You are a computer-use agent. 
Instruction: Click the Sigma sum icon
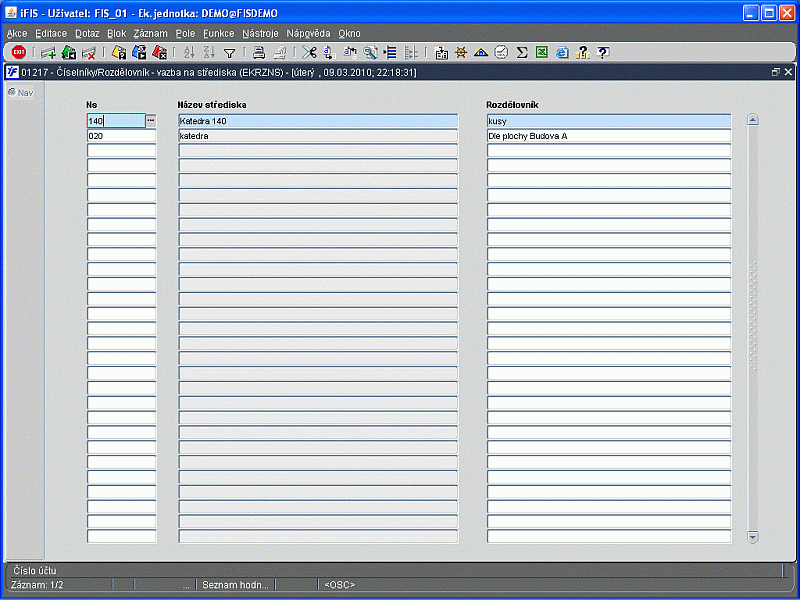pos(521,53)
